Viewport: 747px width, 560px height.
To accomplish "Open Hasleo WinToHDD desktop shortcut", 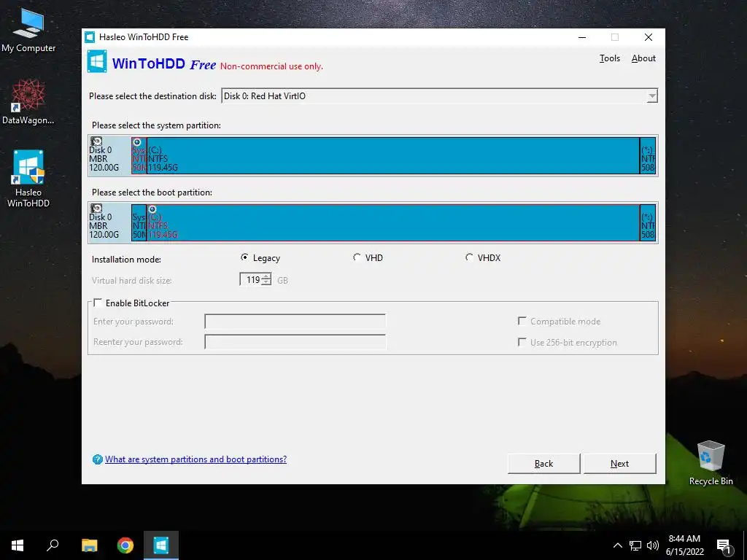I will pos(28,178).
